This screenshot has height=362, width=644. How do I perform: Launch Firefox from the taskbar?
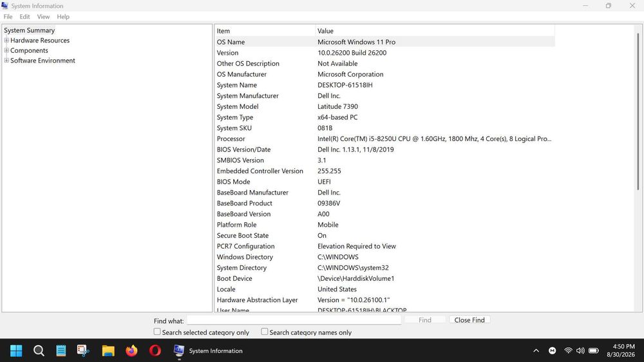pos(131,350)
